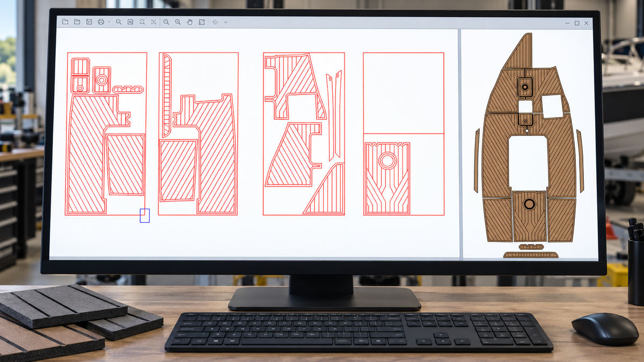644x362 pixels.
Task: Save the file with the floppy disk icon
Action: (89, 22)
